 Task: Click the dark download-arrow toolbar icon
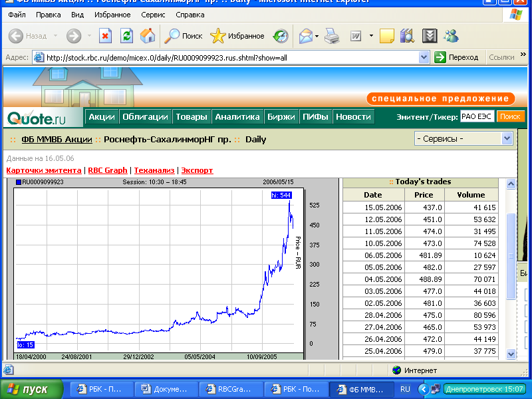(x=429, y=36)
